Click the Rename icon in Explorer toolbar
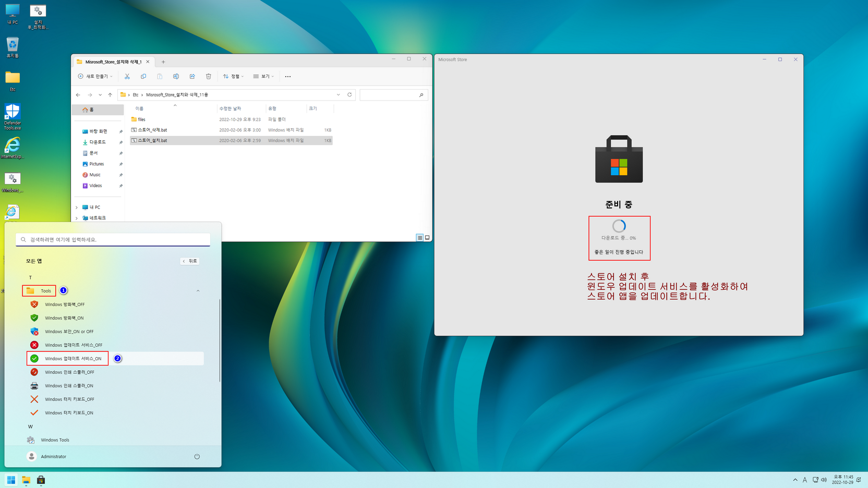Image resolution: width=868 pixels, height=488 pixels. click(x=176, y=77)
